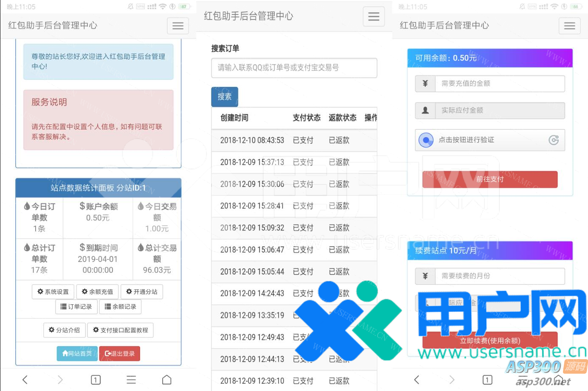Click 今日交易额 stat cell
Viewport: 588px width, 391px height.
coord(157,217)
